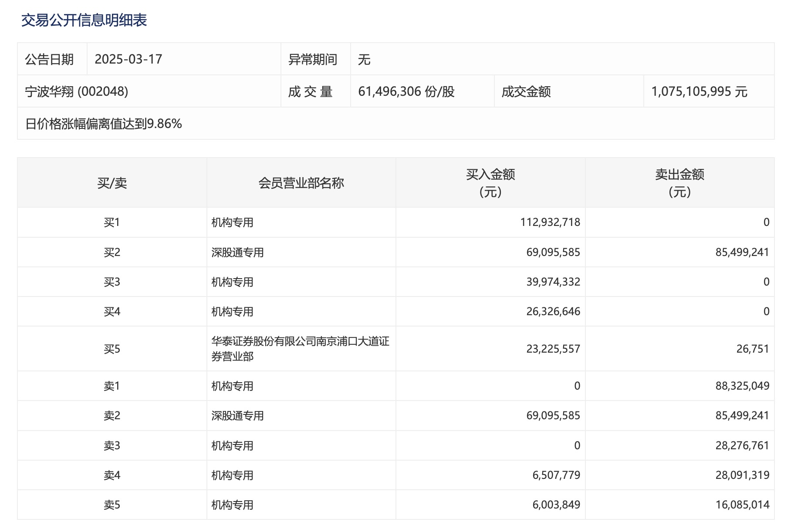Click the 买/卖 column header
This screenshot has height=532, width=791.
112,183
